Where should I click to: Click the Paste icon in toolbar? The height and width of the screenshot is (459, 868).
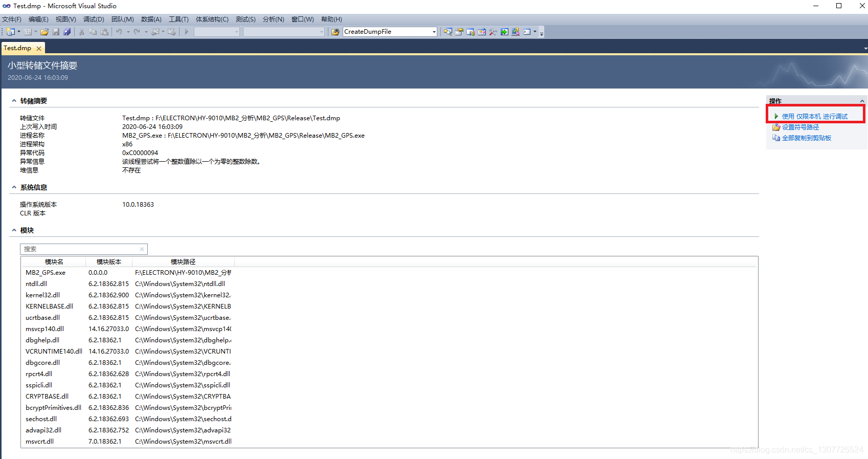pos(105,32)
